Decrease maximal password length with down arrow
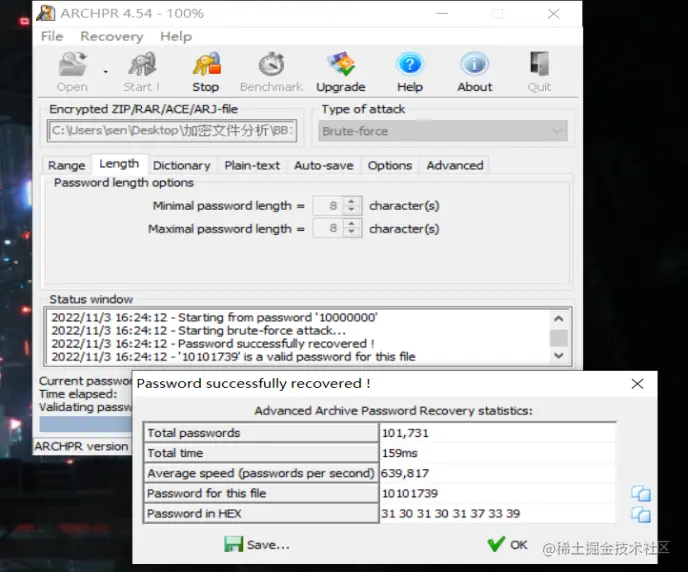Screen dimensions: 688x573 coord(351,233)
